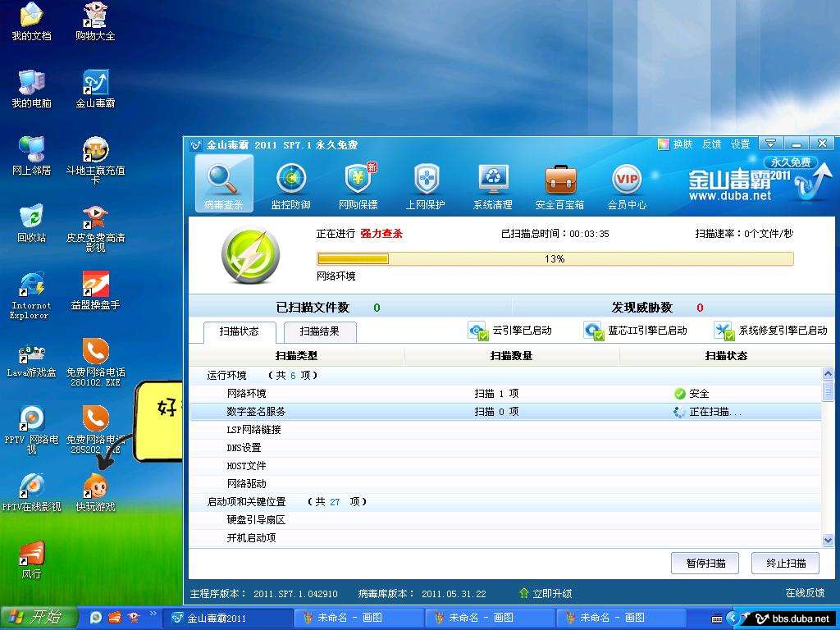The image size is (840, 630).
Task: Open the 设置 settings menu
Action: [x=738, y=143]
